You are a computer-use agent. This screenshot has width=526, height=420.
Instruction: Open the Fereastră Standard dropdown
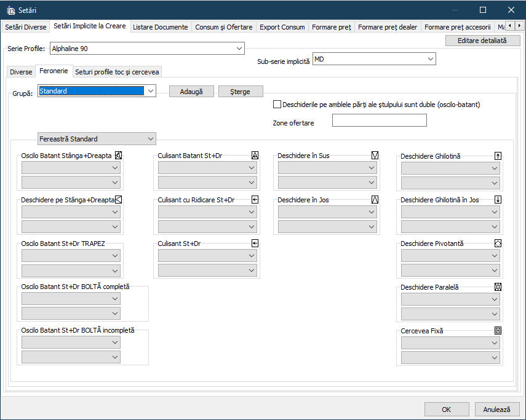coord(151,139)
